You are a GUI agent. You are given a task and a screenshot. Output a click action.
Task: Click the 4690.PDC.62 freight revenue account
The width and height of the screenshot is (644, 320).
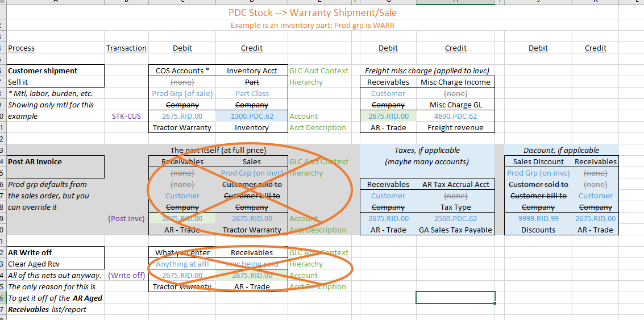[x=455, y=117]
